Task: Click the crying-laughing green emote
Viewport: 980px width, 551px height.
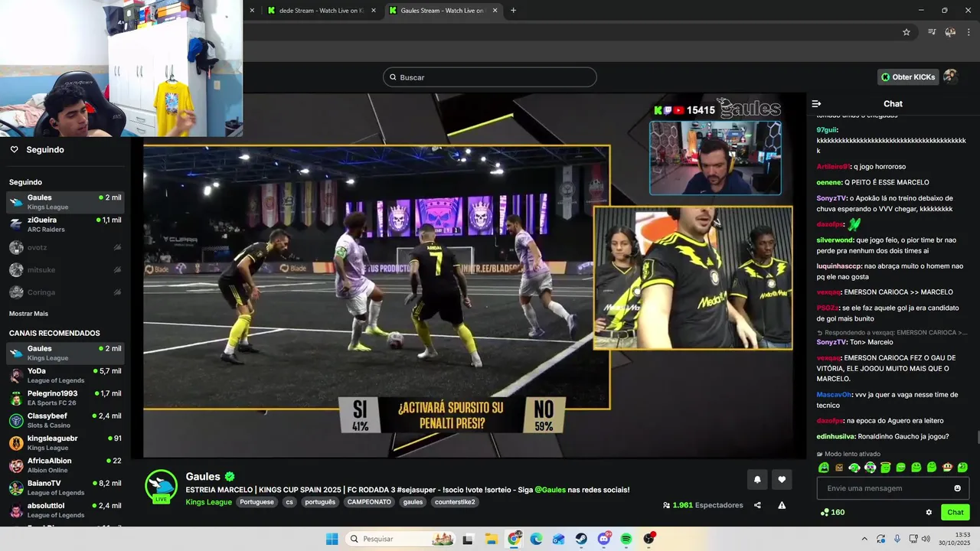Action: coord(824,468)
